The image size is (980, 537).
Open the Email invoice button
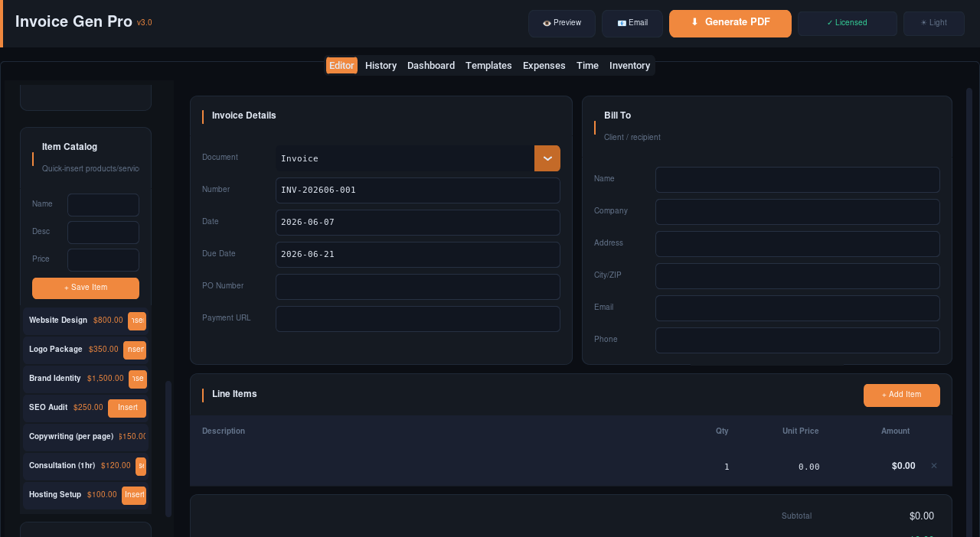[632, 24]
